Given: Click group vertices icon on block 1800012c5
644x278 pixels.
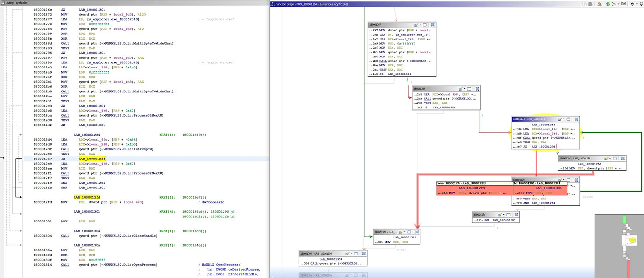Looking at the screenshot, I should pyautogui.click(x=477, y=88).
